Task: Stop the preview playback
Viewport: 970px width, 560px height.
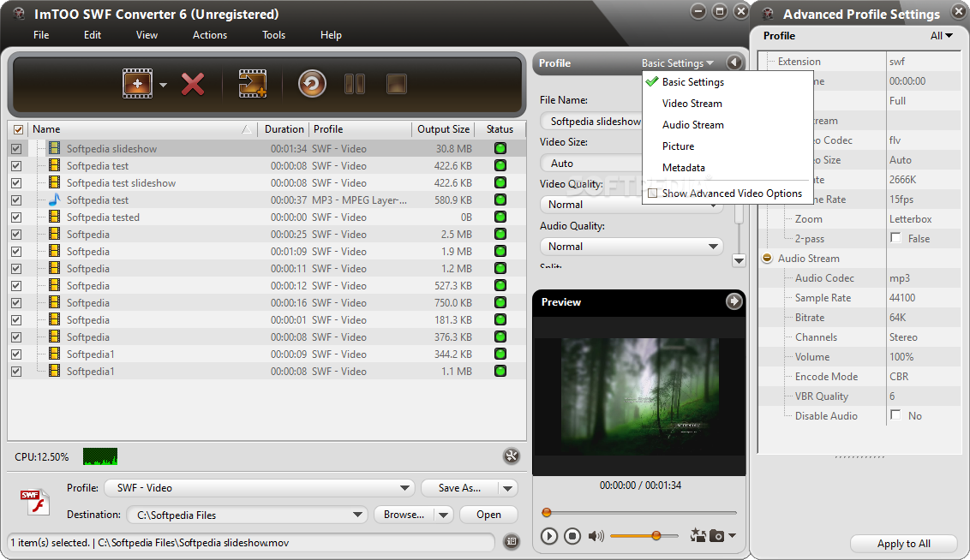Action: [572, 536]
